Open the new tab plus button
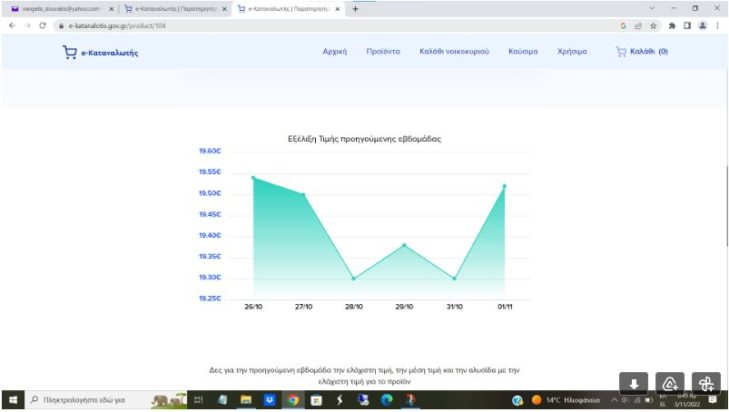 [x=355, y=8]
